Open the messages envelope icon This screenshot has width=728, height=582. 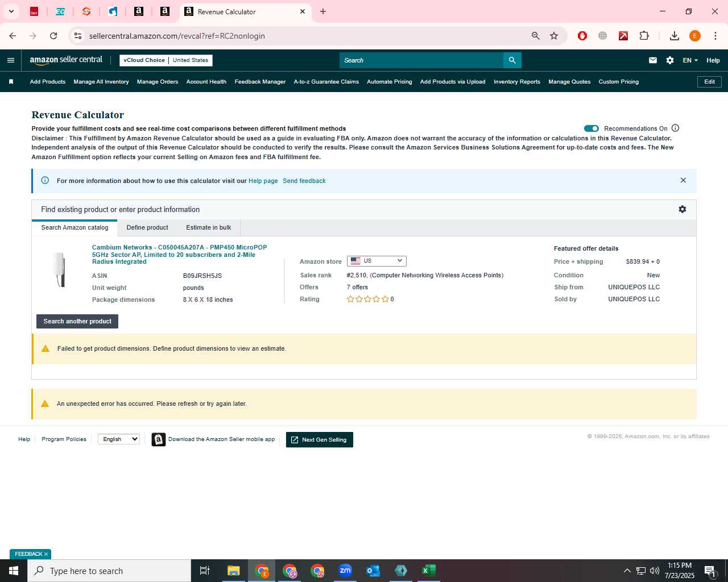653,60
